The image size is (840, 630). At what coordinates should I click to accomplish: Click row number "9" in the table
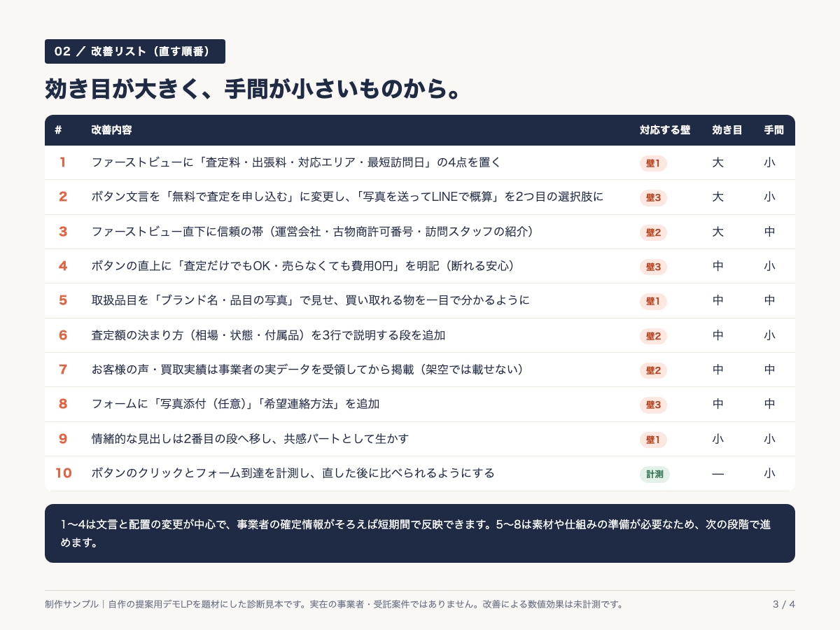click(63, 439)
